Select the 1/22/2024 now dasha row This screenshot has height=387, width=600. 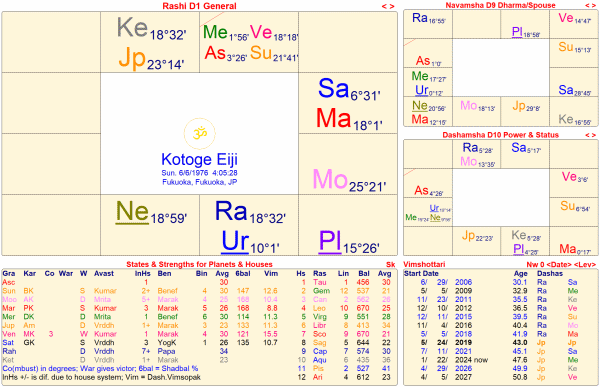coord(500,360)
